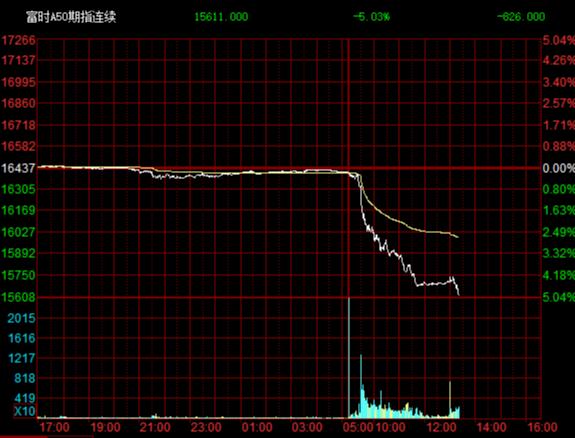Click the -5.03% change percentage

371,17
